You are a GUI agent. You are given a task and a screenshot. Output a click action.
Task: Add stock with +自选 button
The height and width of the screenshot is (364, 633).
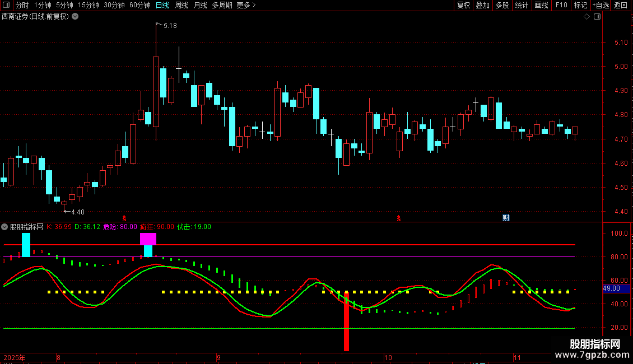601,5
